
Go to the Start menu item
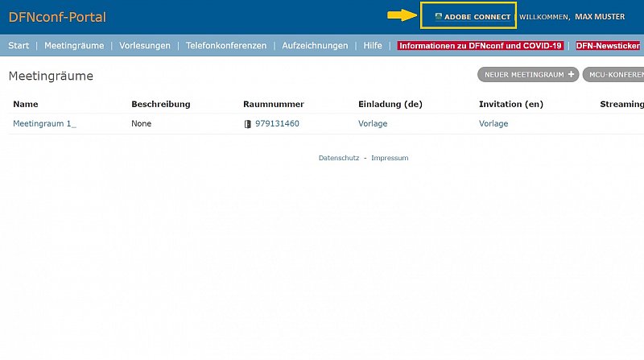[x=19, y=46]
